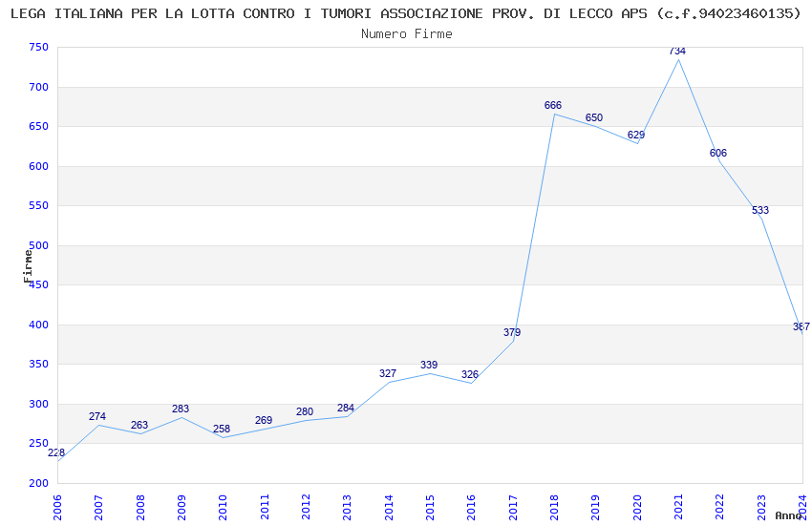Click data label 533

[760, 210]
